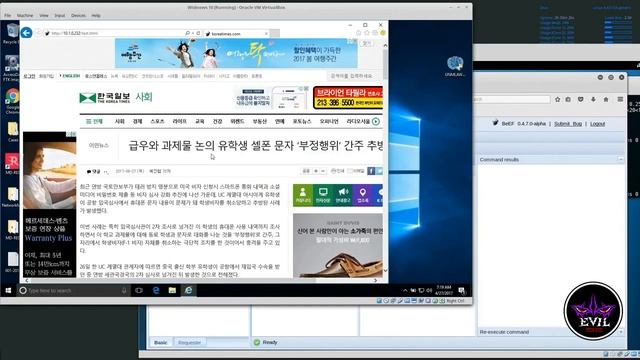Viewport: 640px width, 360px height.
Task: Click the refresh icon in IE address bar
Action: (198, 33)
